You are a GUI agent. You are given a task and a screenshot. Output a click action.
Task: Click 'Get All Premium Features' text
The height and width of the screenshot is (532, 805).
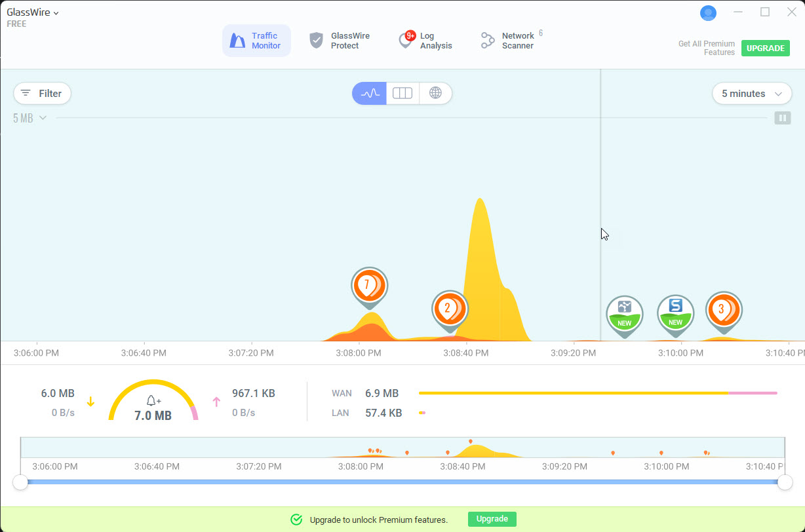pyautogui.click(x=707, y=48)
